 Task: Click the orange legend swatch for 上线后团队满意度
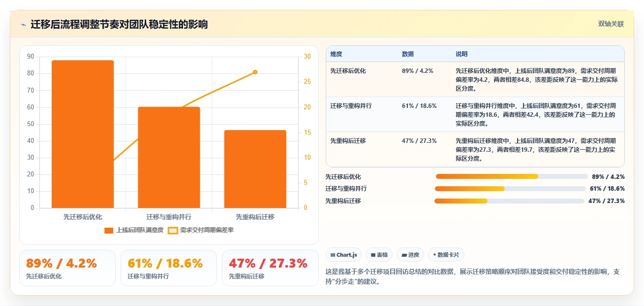[109, 230]
